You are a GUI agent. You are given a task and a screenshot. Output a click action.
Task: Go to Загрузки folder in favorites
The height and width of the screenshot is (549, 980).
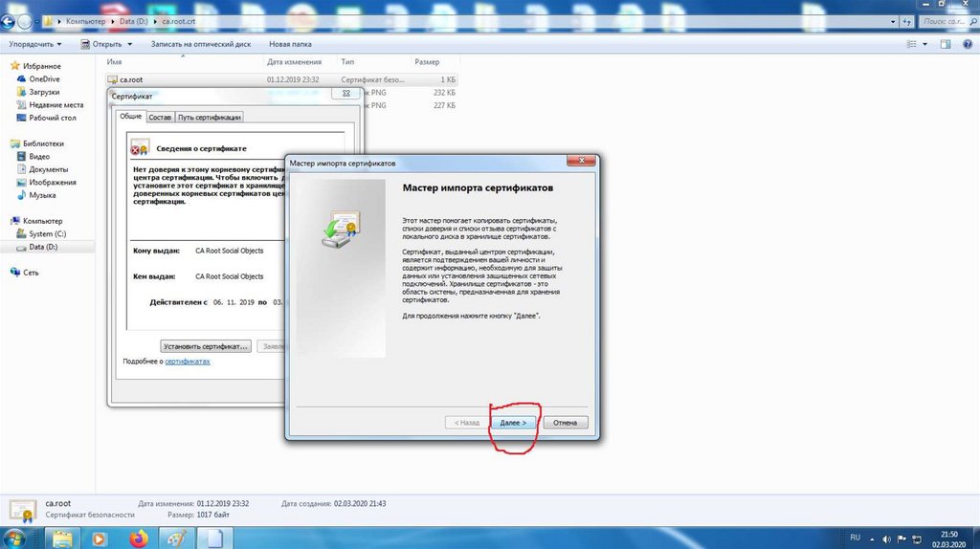44,92
